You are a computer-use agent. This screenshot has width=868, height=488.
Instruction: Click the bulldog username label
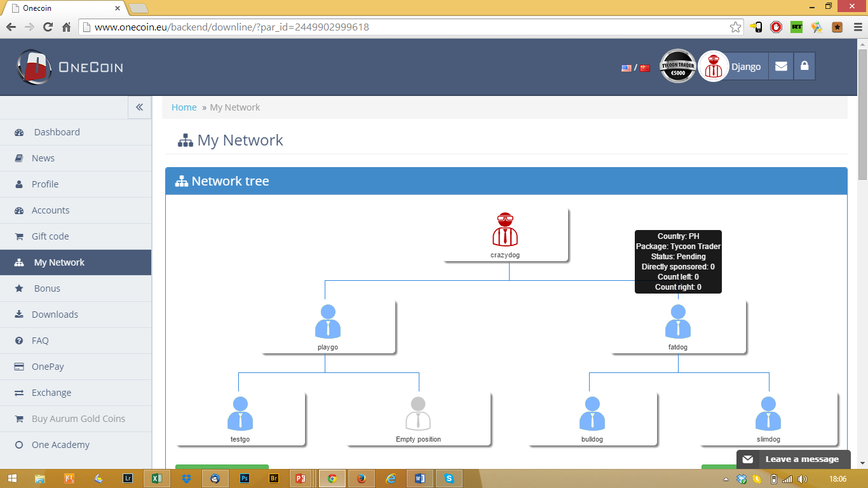click(592, 440)
